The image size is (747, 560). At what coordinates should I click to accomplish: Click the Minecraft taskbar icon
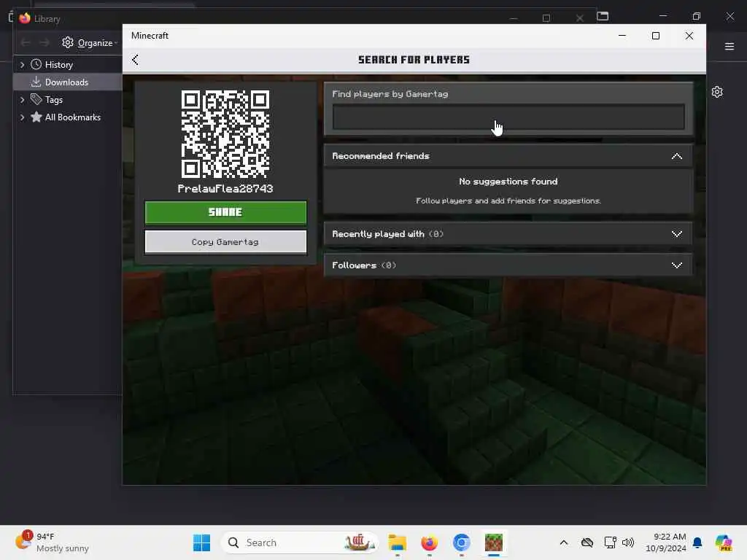point(494,542)
